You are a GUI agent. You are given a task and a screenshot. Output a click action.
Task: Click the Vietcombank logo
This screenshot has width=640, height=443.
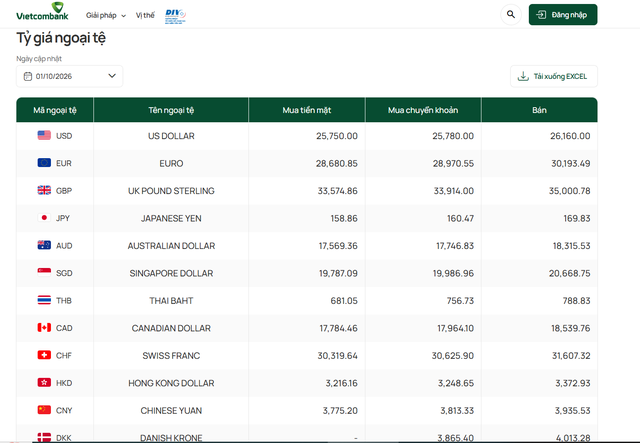point(42,12)
